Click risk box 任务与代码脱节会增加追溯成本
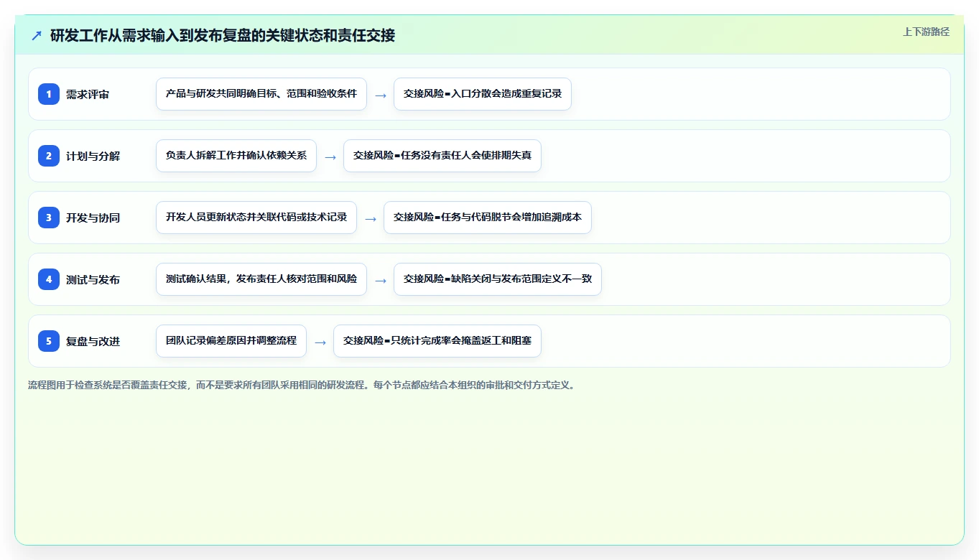Screen dimensions: 979x560 click(488, 218)
